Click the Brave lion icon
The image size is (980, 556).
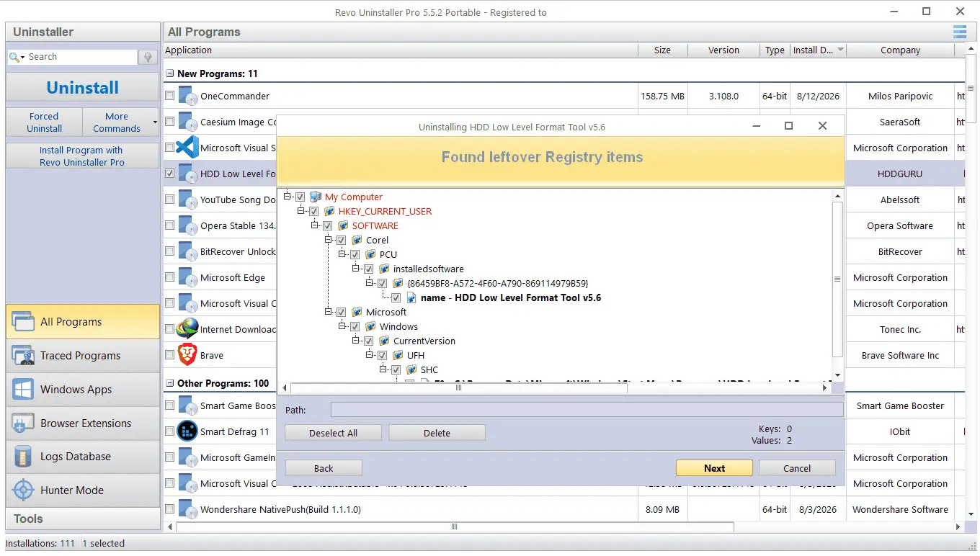[x=187, y=355]
